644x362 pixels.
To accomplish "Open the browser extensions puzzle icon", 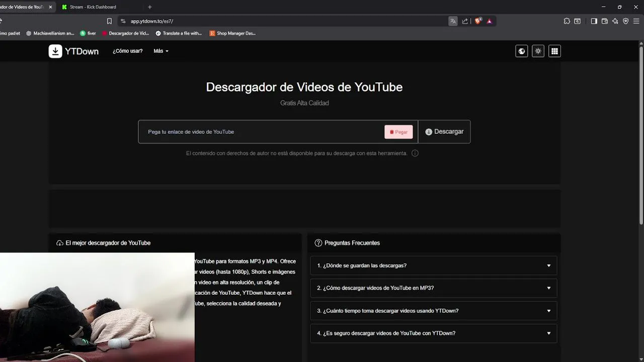I will pos(567,21).
